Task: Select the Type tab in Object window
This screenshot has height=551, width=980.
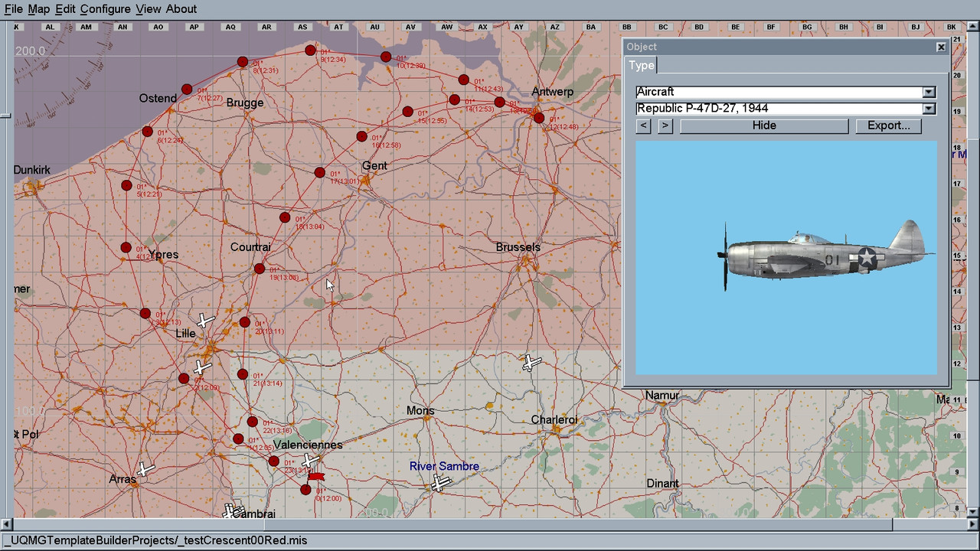Action: [x=642, y=65]
